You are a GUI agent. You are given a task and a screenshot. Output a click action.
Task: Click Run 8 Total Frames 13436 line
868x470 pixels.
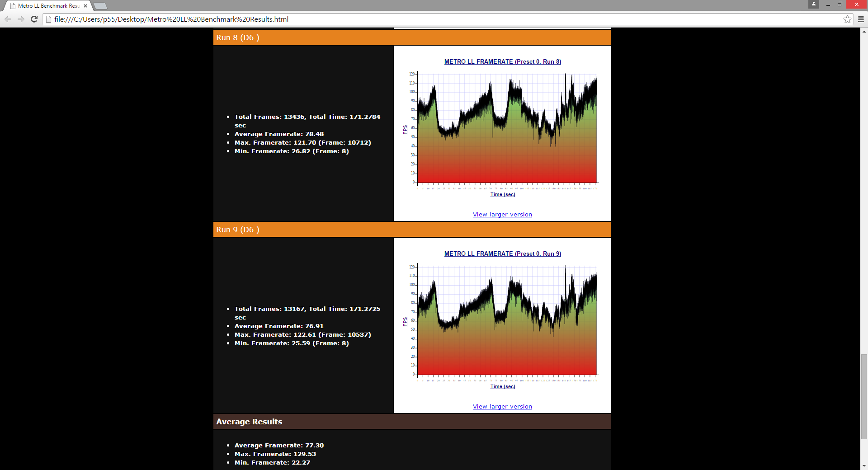tap(307, 121)
